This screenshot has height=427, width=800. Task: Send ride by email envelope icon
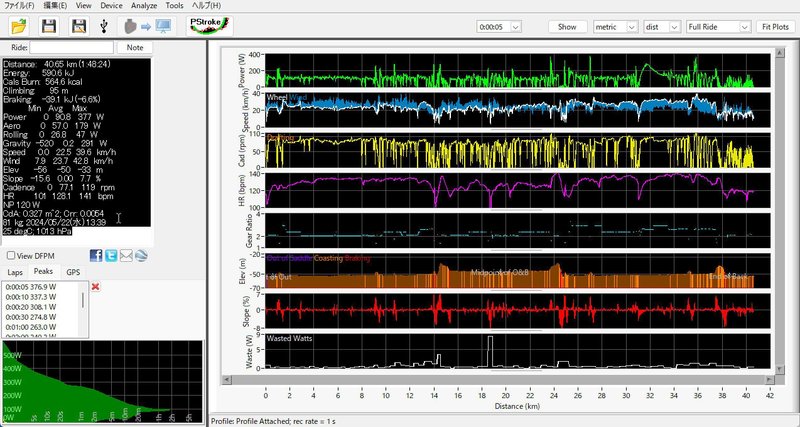click(126, 256)
